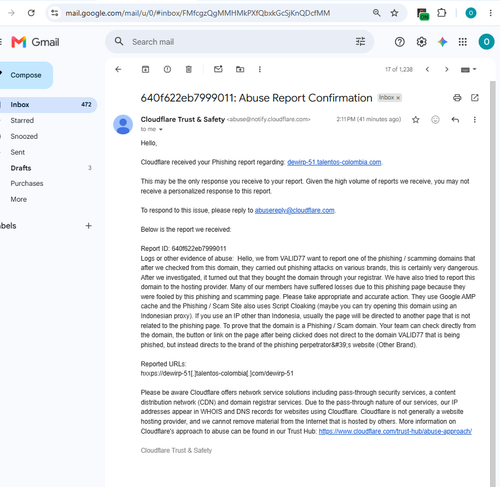Go forward in the browser
The height and width of the screenshot is (487, 500).
(x=11, y=13)
